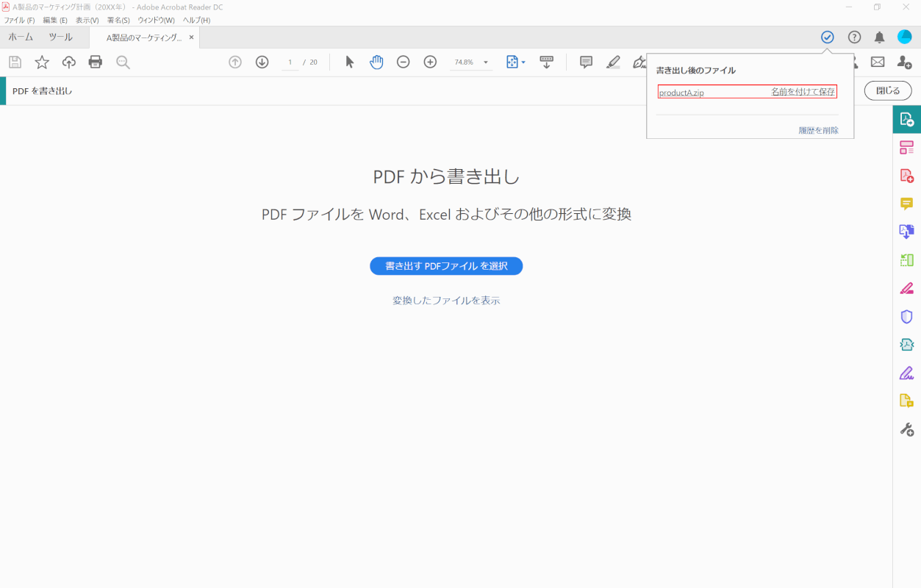Go to next page with down arrow

tap(262, 62)
